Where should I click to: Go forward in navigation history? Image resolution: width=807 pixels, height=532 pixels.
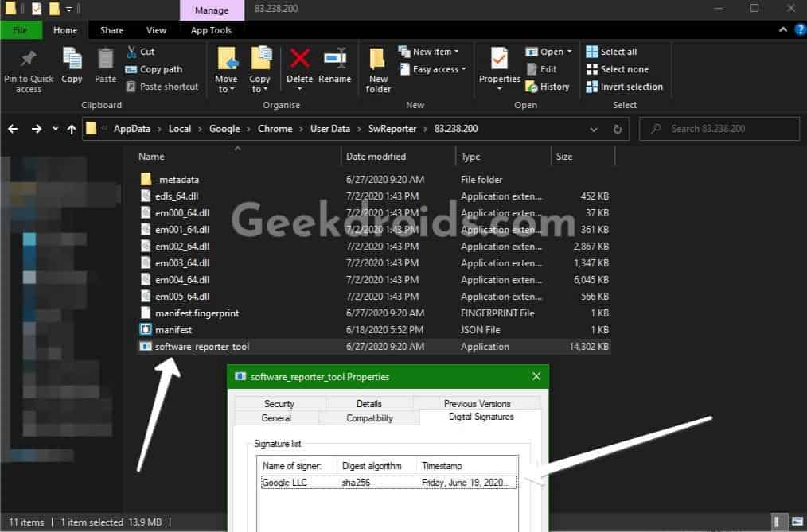pyautogui.click(x=36, y=129)
